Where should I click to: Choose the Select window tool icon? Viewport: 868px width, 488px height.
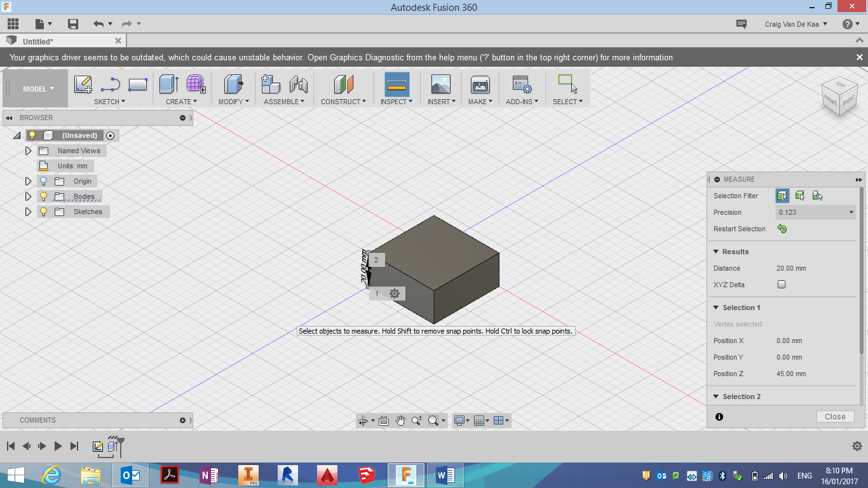[567, 84]
